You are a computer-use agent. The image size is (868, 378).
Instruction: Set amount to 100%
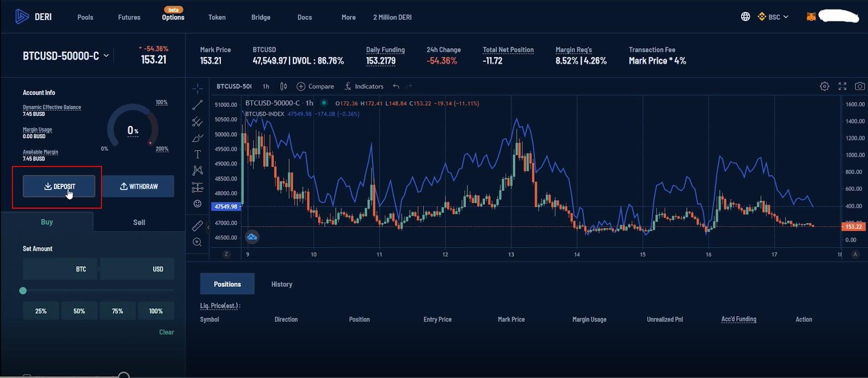[x=156, y=311]
